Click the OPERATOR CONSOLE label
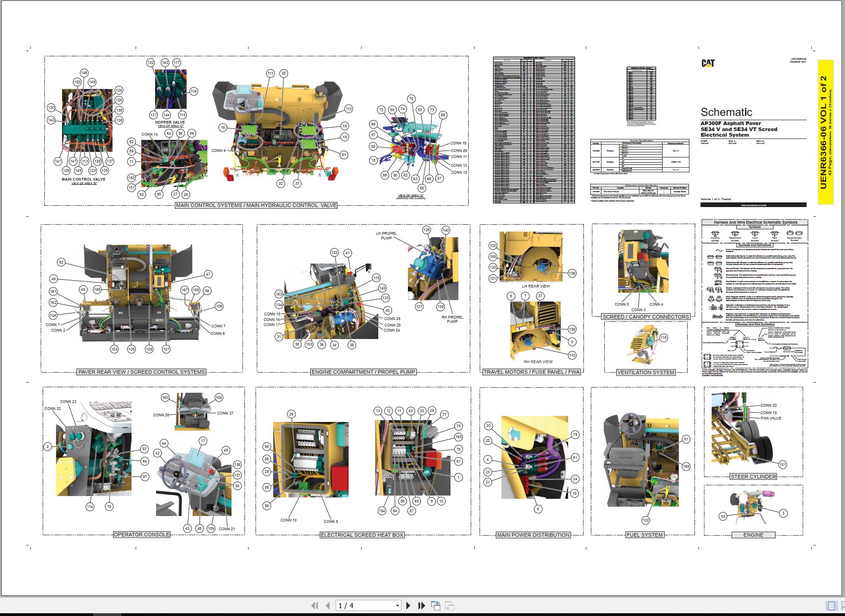Viewport: 845px width, 616px height. pos(141,534)
